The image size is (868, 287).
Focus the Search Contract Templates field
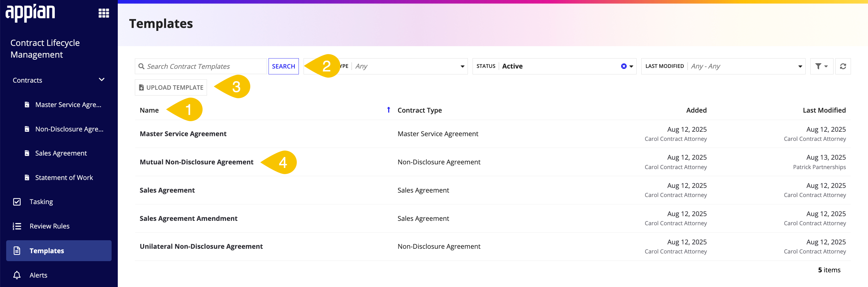tap(201, 66)
